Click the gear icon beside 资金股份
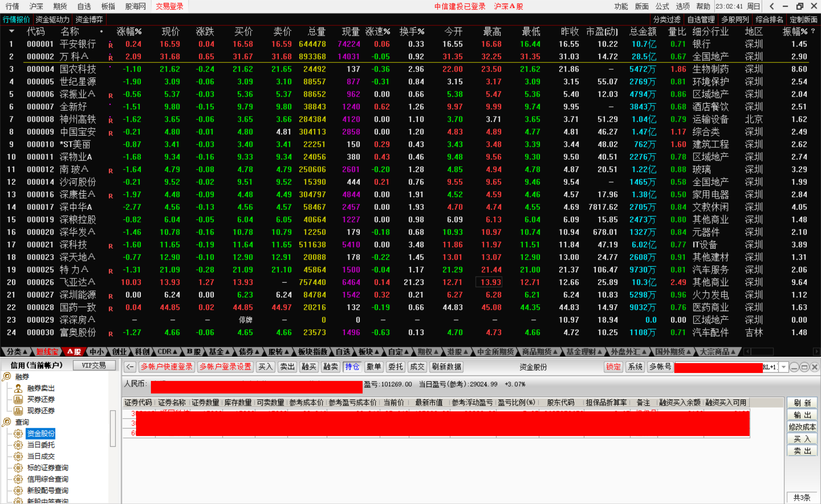This screenshot has width=821, height=504. point(18,433)
